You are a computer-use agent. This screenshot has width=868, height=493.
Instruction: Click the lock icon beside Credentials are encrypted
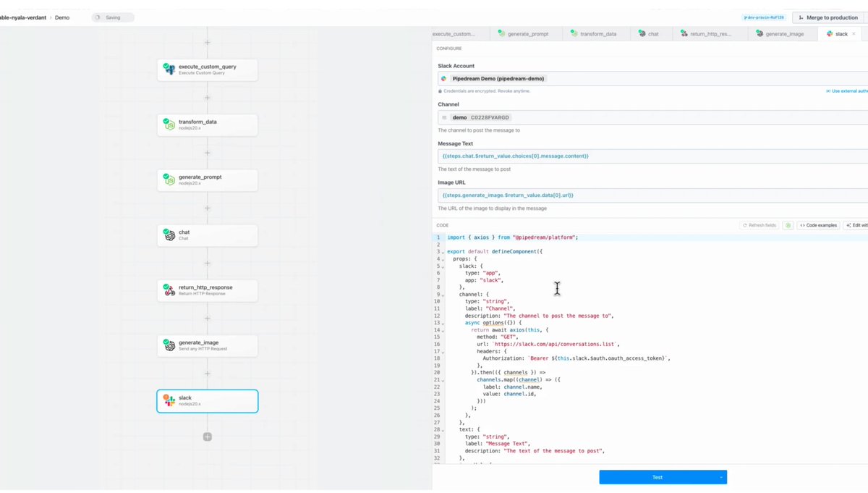(x=440, y=91)
